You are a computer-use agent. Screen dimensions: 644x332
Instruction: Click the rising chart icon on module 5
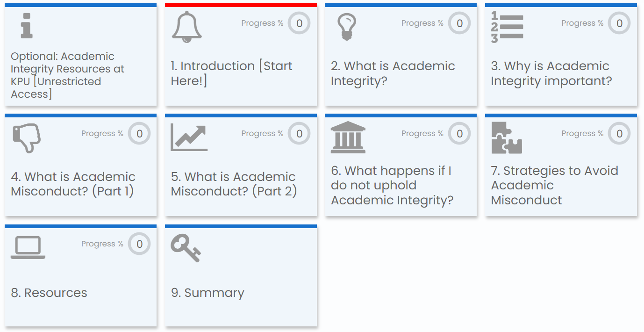click(189, 137)
